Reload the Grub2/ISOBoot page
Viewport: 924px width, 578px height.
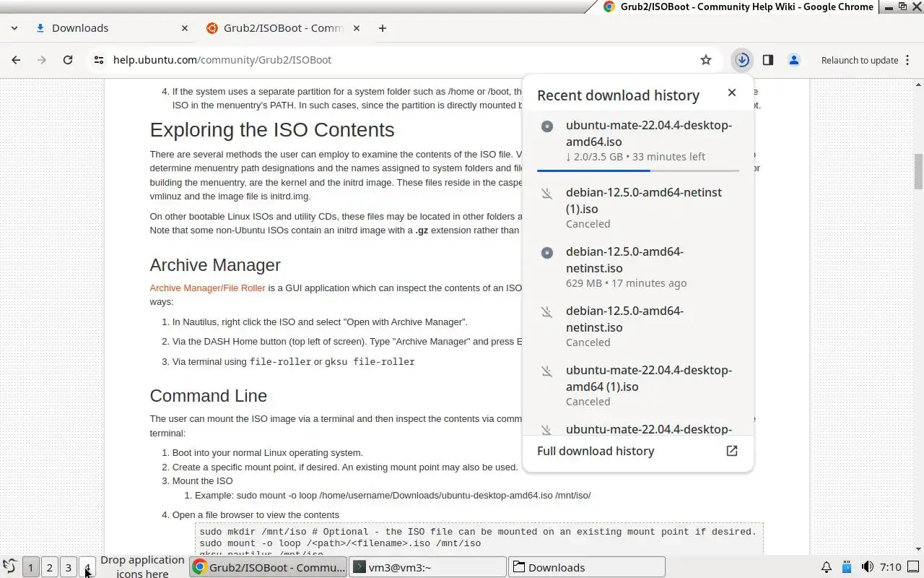(68, 60)
